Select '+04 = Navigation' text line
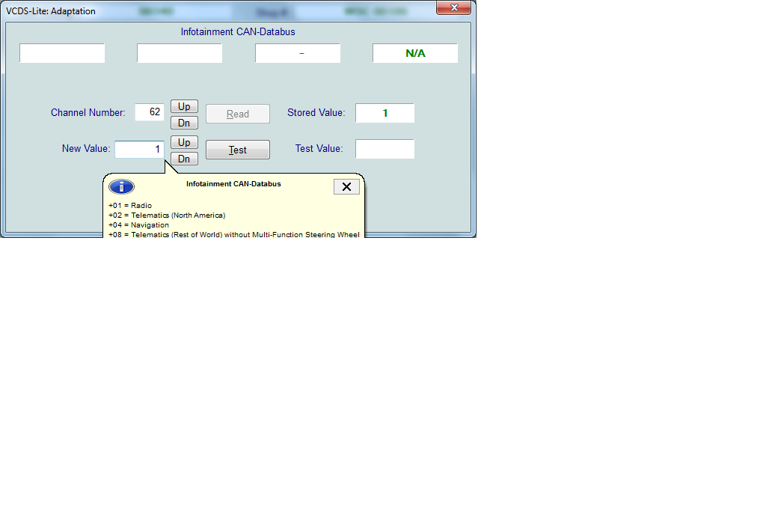766x532 pixels. [x=138, y=225]
